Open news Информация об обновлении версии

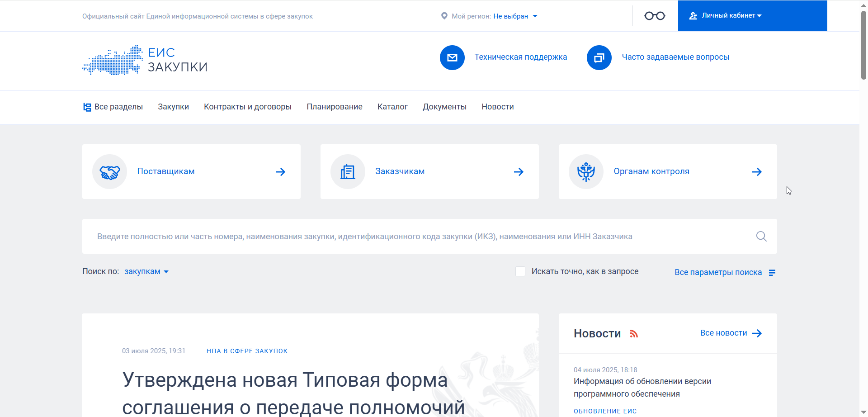(x=642, y=388)
